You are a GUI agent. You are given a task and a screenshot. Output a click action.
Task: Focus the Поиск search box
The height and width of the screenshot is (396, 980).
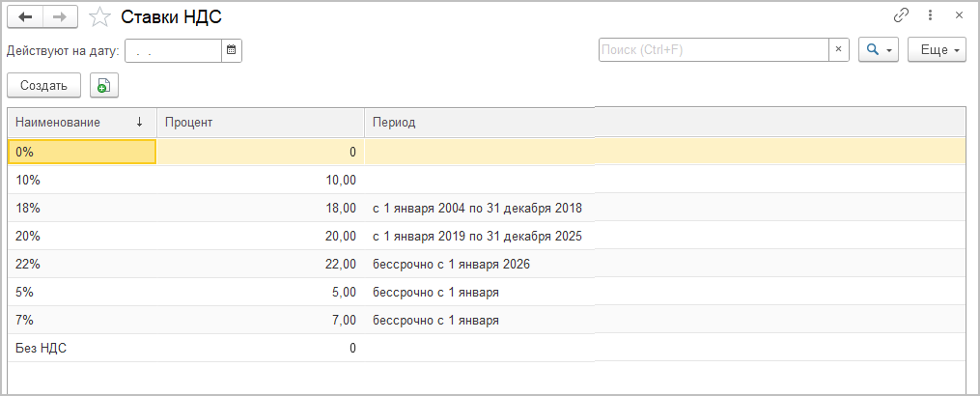pyautogui.click(x=713, y=50)
